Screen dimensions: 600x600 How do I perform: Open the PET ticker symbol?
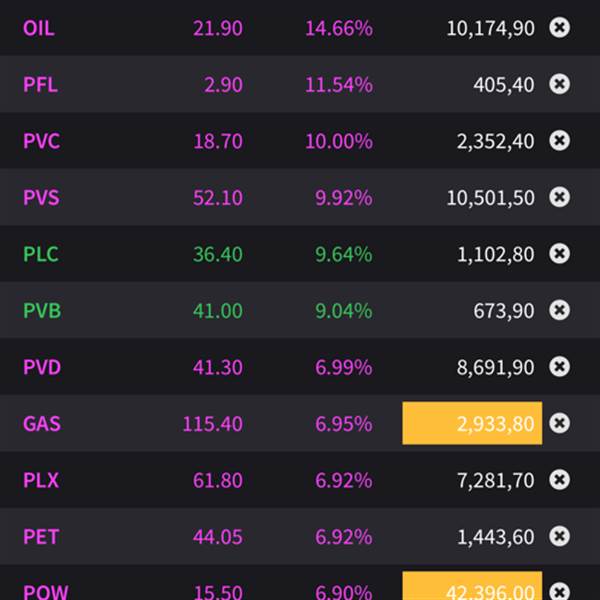point(40,537)
